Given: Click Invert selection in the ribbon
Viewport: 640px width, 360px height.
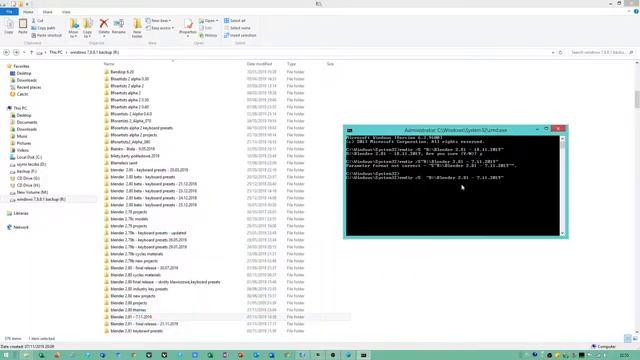Looking at the screenshot, I should click(x=240, y=36).
